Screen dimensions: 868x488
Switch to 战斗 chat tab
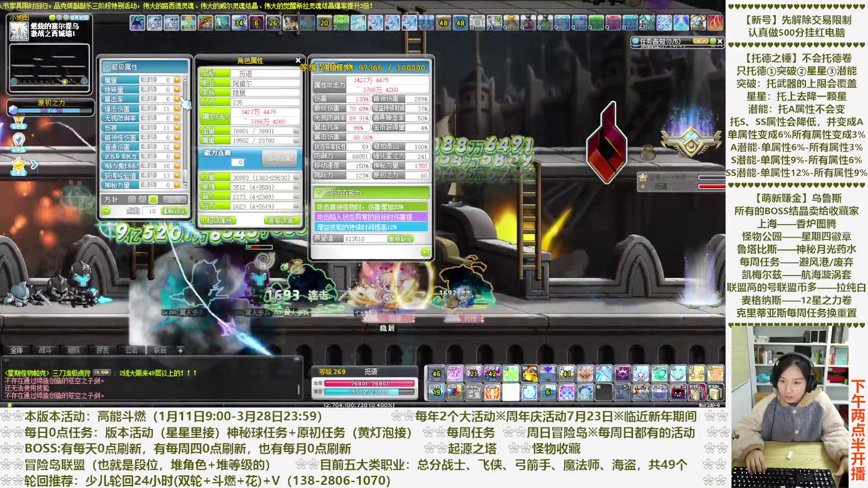coord(45,350)
